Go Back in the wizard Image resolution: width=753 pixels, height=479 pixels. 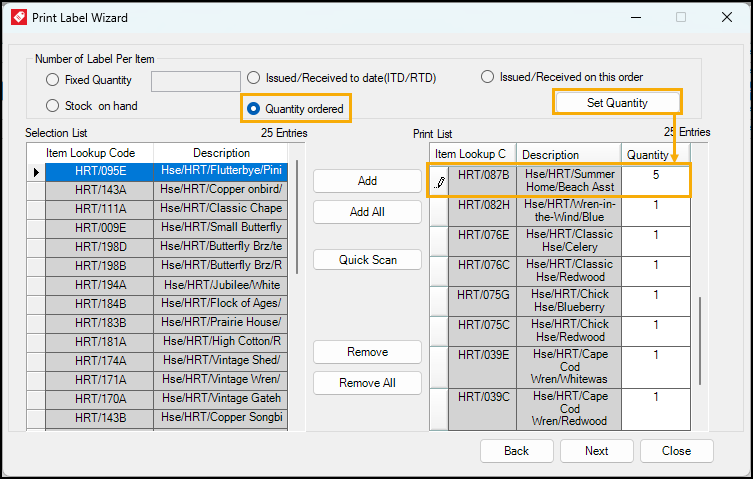pos(517,451)
